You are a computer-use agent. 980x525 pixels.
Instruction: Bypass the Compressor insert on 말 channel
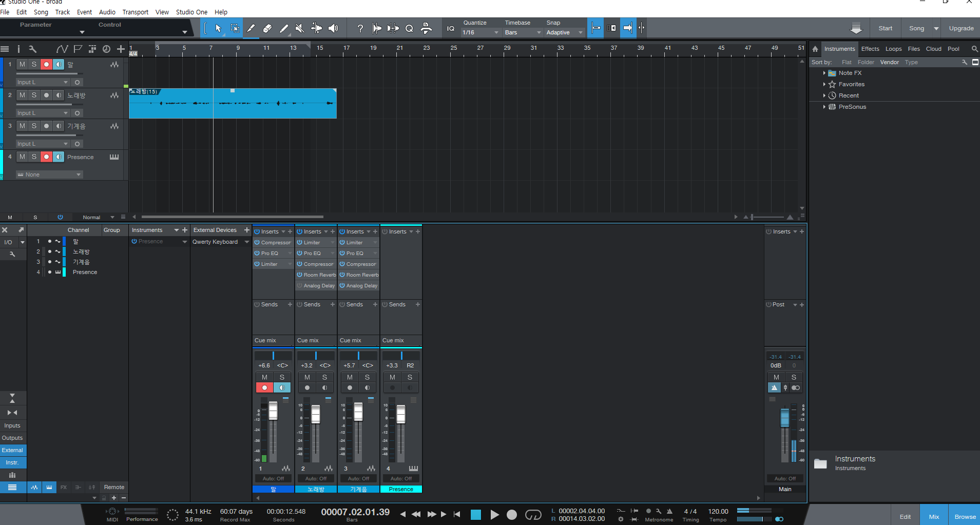click(257, 242)
